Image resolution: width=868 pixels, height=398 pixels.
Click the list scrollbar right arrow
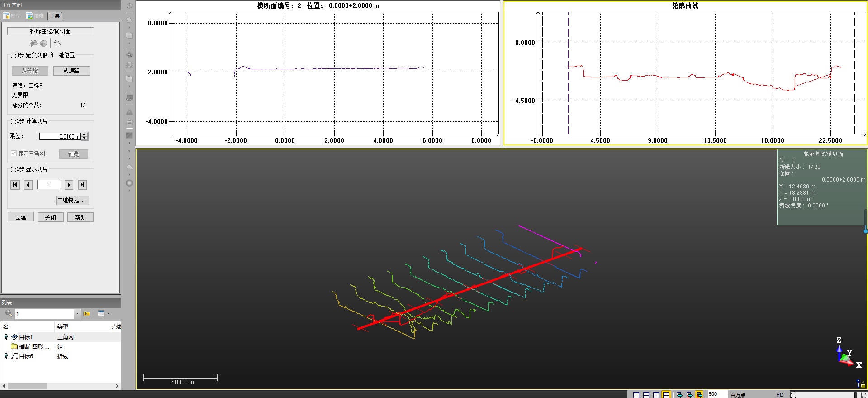click(x=117, y=386)
